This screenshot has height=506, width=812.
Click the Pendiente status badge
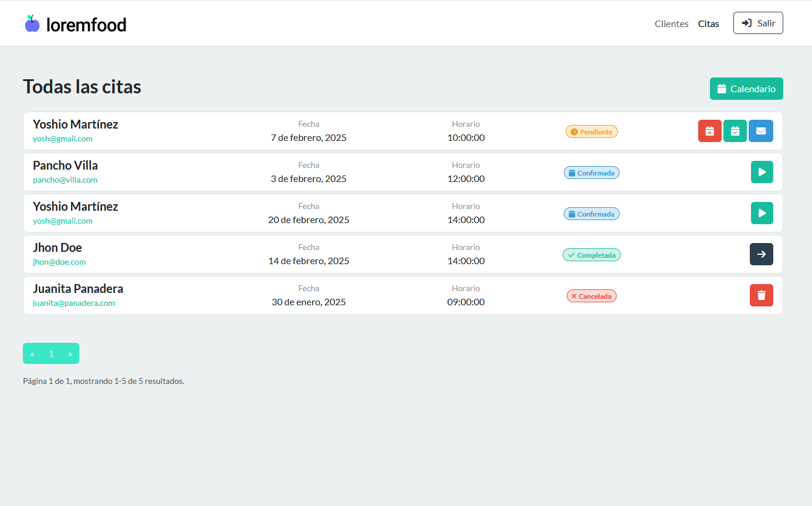pyautogui.click(x=591, y=132)
